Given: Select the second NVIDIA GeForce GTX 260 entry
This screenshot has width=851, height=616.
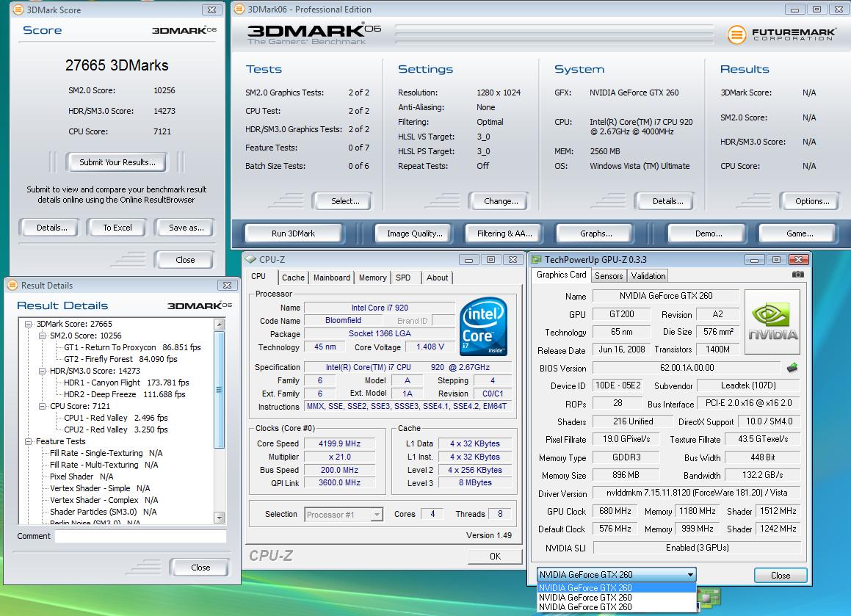Looking at the screenshot, I should [617, 598].
